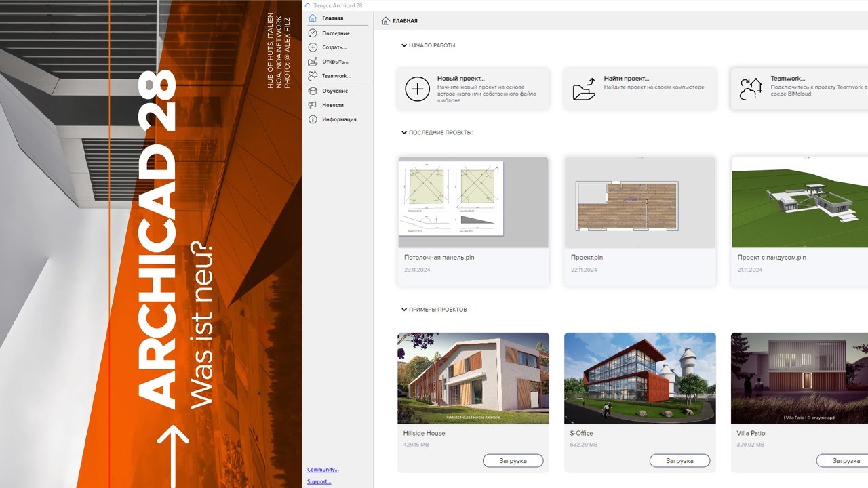868x488 pixels.
Task: Click the ARCHICAD 28 splash banner
Action: 151,244
